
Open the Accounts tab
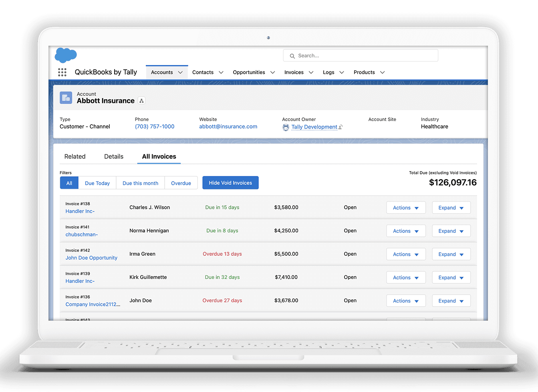point(162,73)
